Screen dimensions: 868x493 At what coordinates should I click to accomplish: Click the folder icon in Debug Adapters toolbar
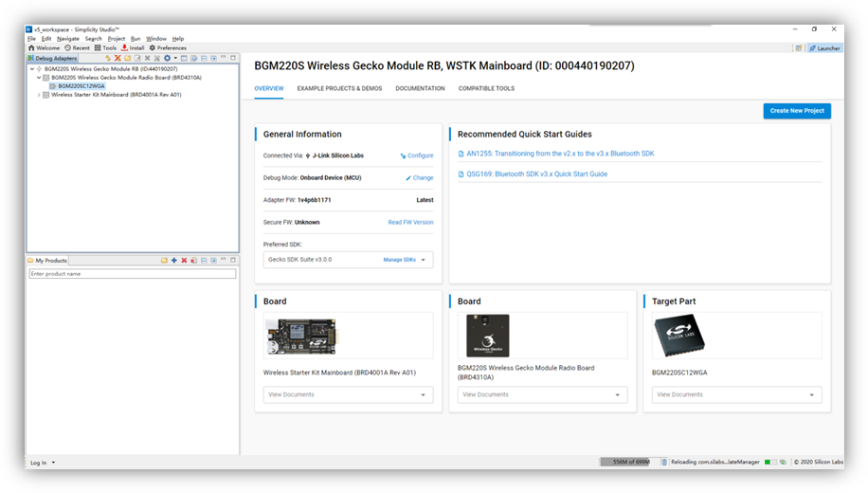coord(127,58)
